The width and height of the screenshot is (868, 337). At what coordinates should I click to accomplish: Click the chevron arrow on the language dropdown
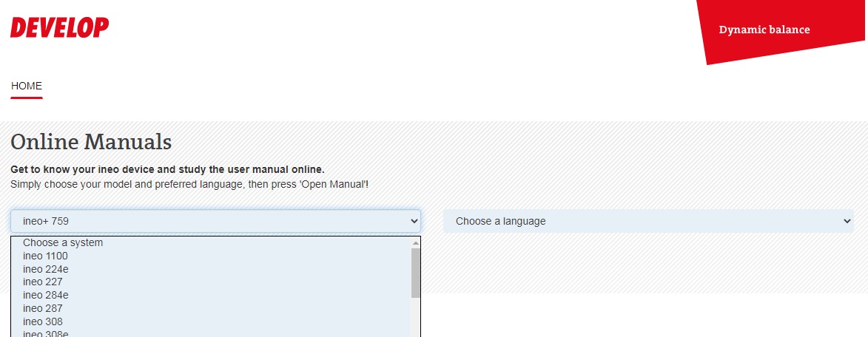tap(847, 221)
